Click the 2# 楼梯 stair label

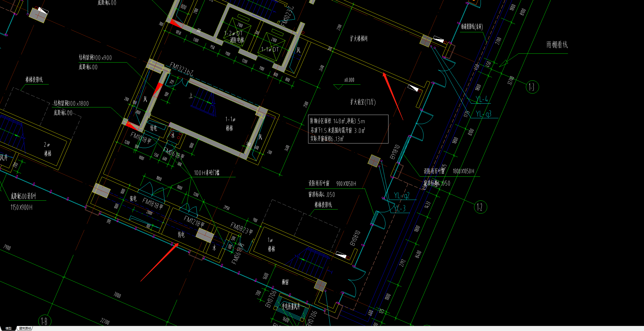48,149
